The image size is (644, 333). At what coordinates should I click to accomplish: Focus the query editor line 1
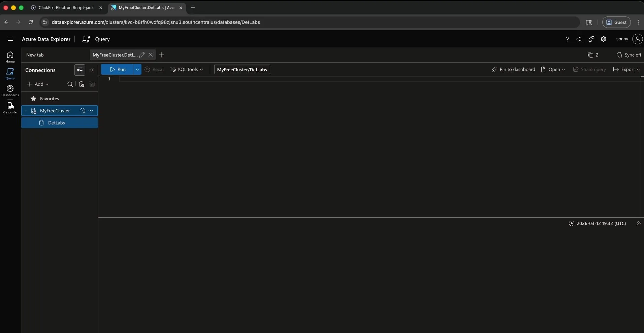pos(380,79)
